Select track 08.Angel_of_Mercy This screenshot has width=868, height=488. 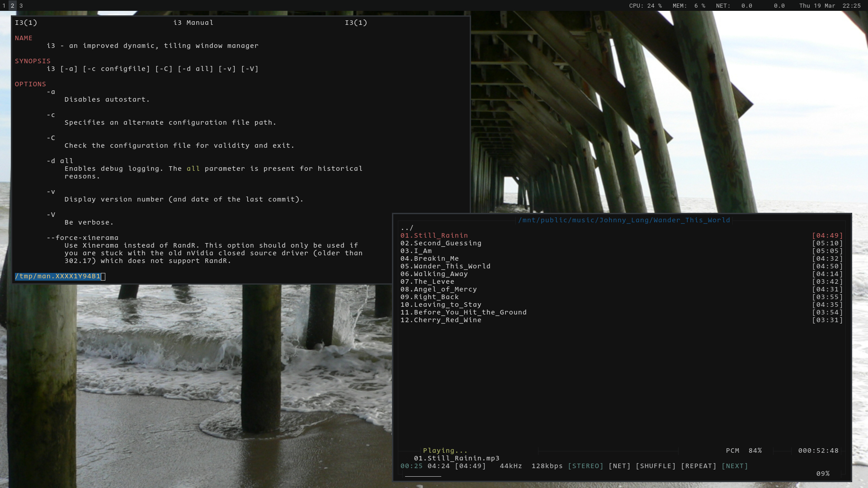439,289
